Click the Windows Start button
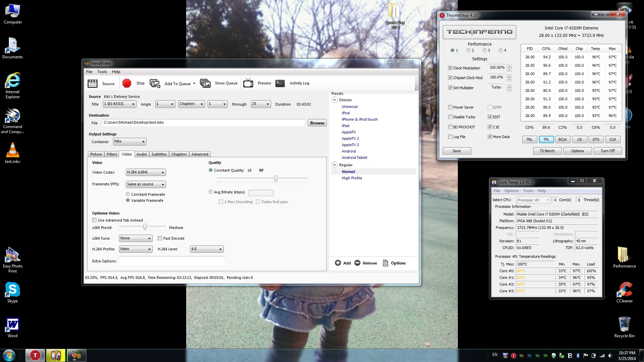The width and height of the screenshot is (644, 362). tap(9, 355)
